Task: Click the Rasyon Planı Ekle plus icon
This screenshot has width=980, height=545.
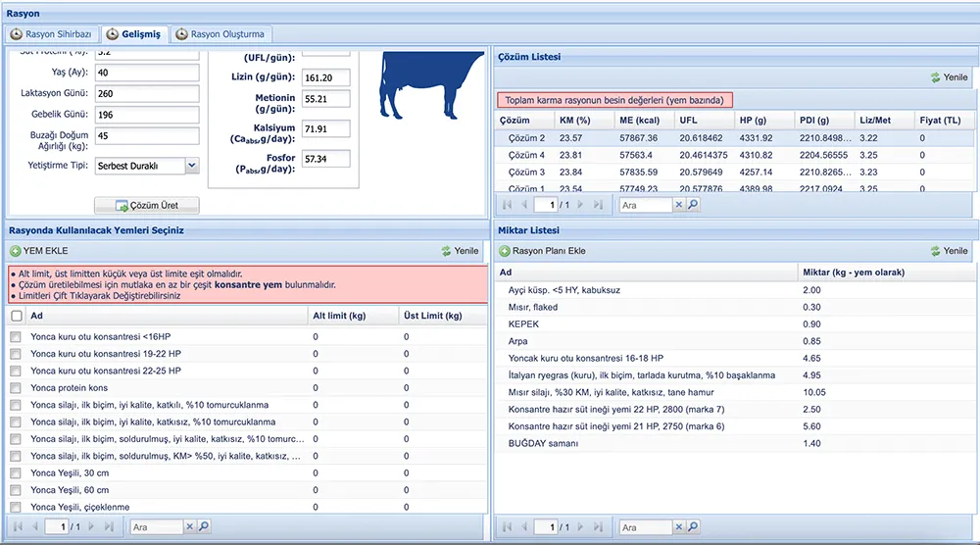Action: pyautogui.click(x=505, y=251)
